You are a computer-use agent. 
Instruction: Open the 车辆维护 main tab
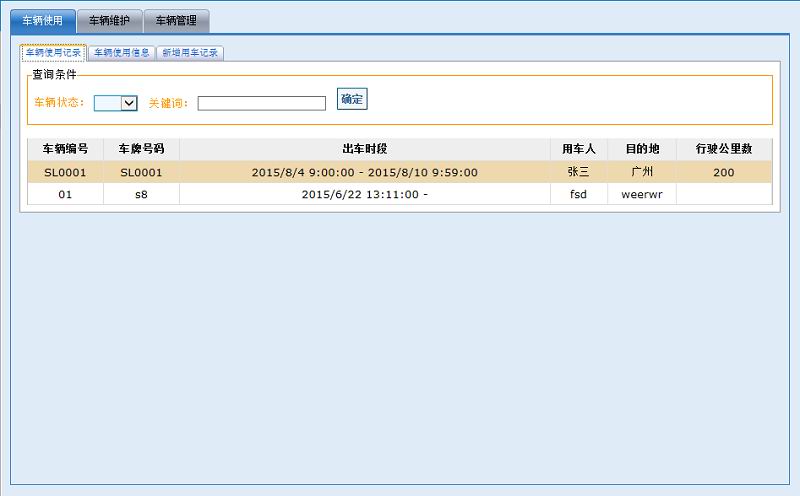pyautogui.click(x=109, y=21)
